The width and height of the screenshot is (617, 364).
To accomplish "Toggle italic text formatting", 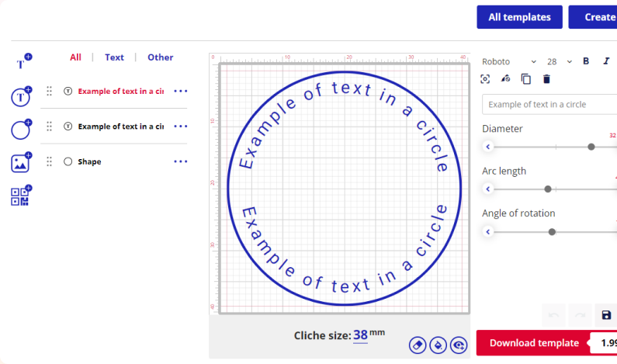I will 606,61.
